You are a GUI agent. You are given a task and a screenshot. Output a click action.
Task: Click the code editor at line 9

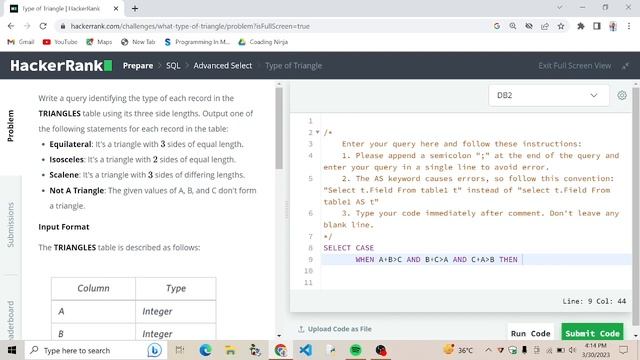click(x=476, y=259)
